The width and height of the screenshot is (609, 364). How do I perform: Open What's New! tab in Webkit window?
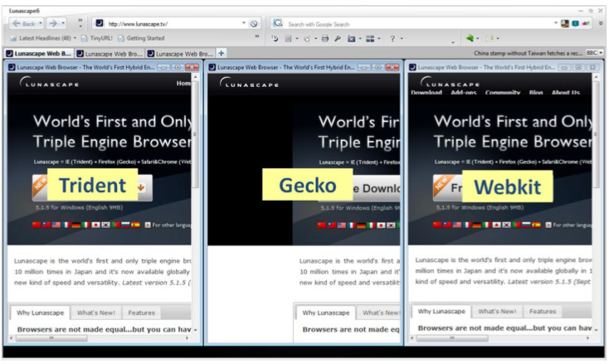(497, 311)
